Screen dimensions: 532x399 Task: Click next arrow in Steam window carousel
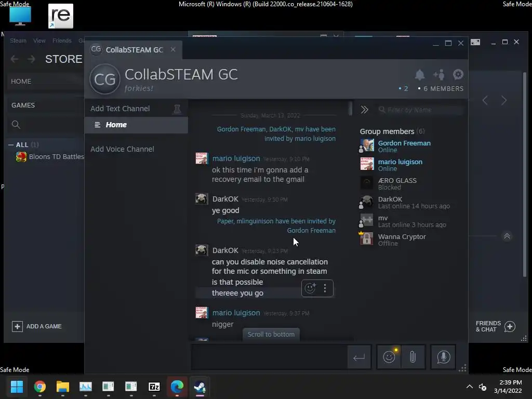(504, 100)
